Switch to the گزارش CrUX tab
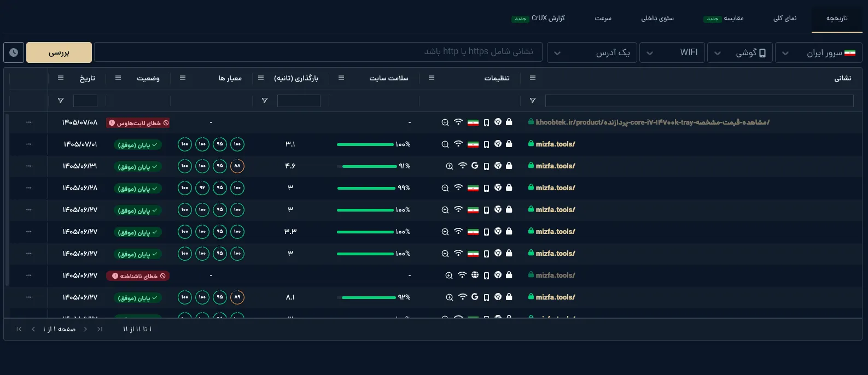This screenshot has height=375, width=868. [539, 18]
